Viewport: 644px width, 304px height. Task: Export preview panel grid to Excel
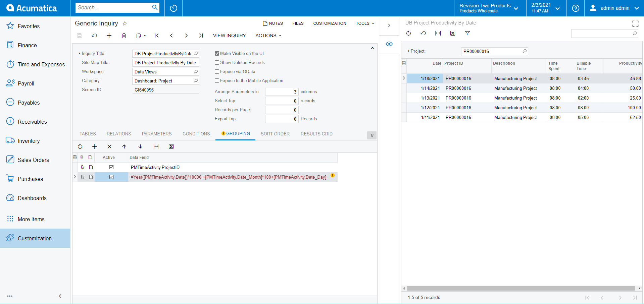(453, 33)
